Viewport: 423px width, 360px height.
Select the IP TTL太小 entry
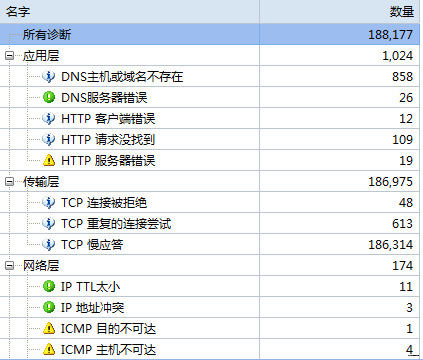click(x=90, y=287)
